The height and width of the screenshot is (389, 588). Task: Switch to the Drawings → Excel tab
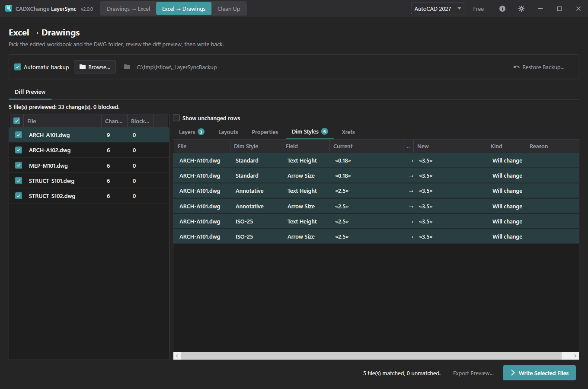(x=128, y=9)
